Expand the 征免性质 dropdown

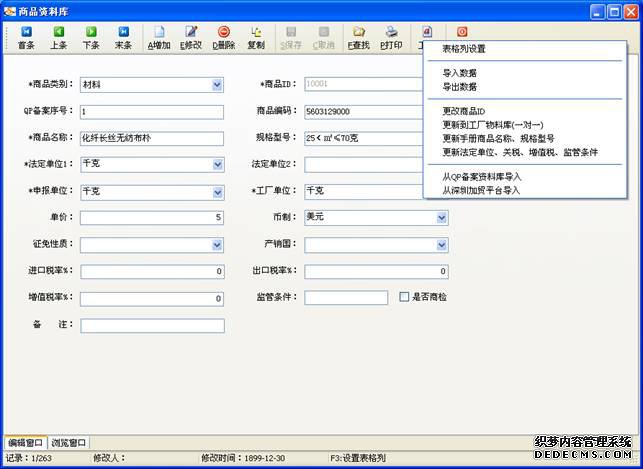[x=217, y=244]
